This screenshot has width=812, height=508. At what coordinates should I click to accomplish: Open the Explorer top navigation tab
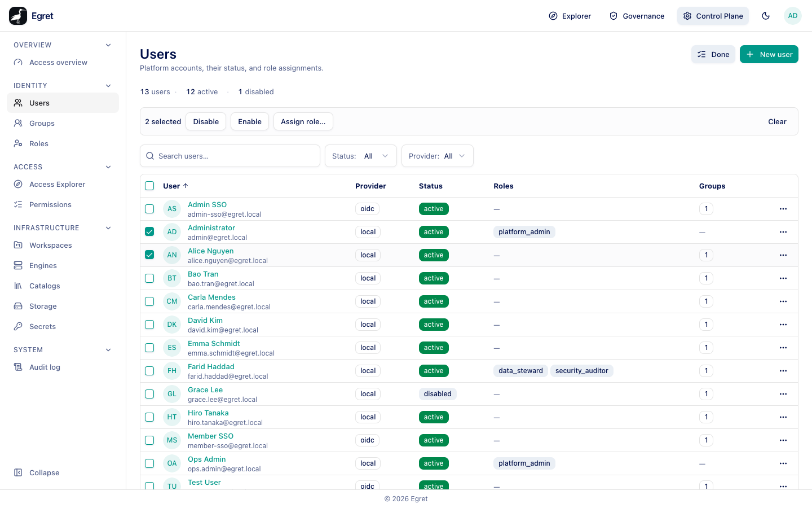coord(570,16)
